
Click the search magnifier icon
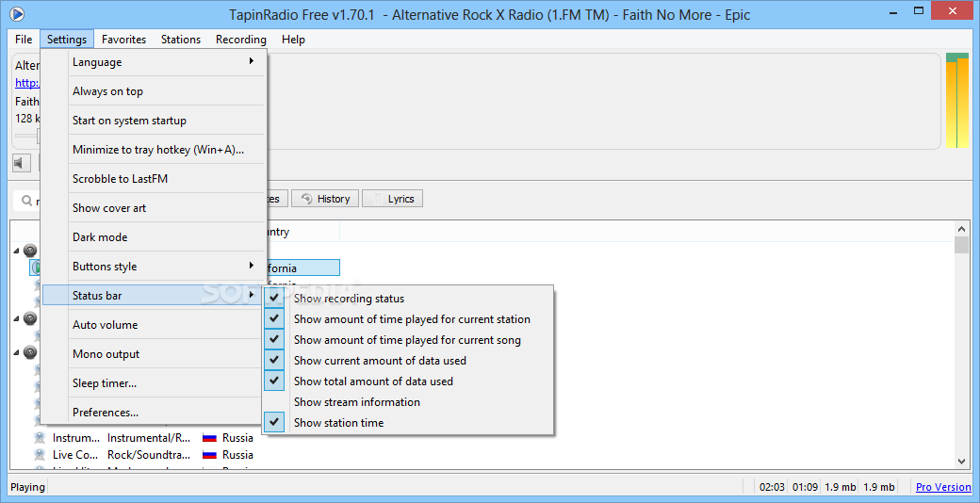click(x=27, y=201)
